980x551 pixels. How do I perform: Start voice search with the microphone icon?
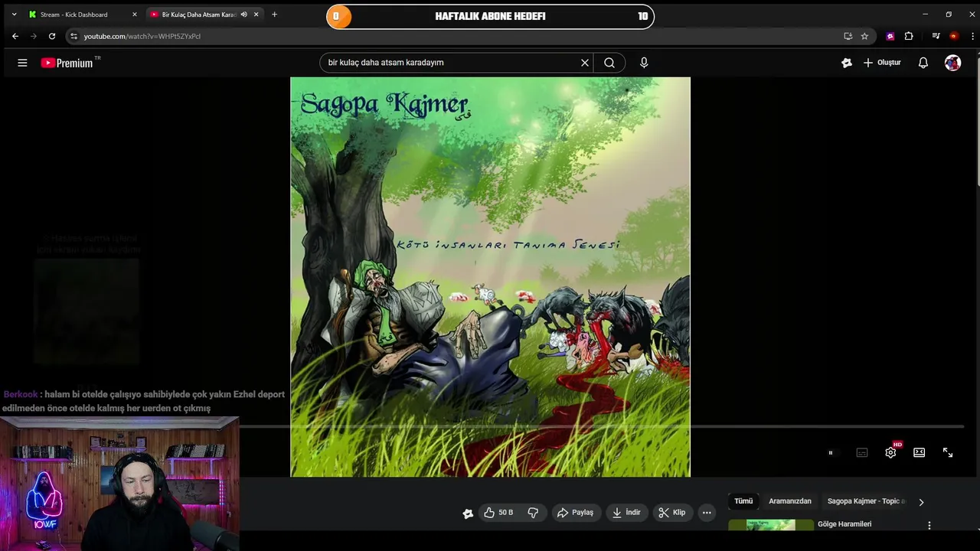pos(644,63)
